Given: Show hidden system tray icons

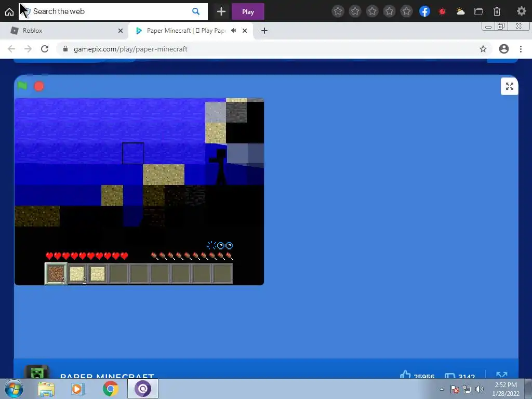Looking at the screenshot, I should pyautogui.click(x=442, y=389).
